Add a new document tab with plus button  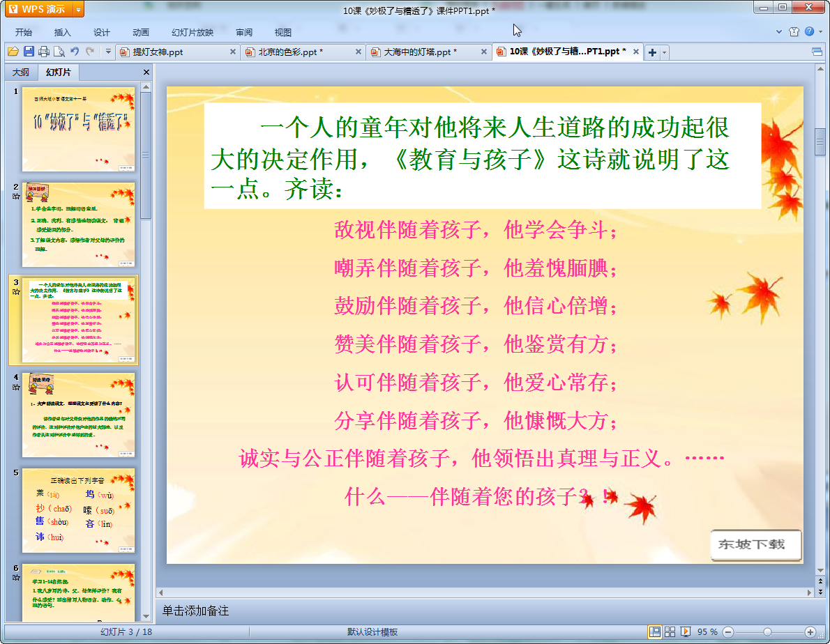click(652, 52)
